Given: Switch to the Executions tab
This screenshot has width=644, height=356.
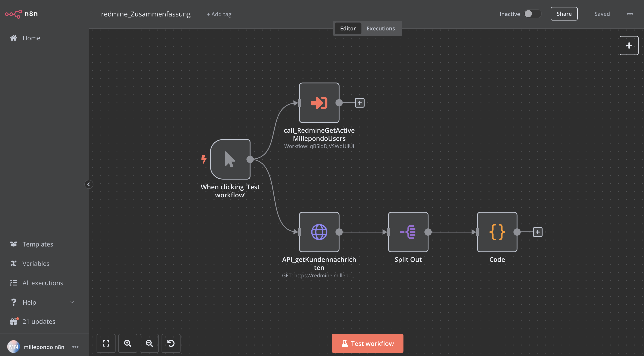Looking at the screenshot, I should [x=380, y=28].
